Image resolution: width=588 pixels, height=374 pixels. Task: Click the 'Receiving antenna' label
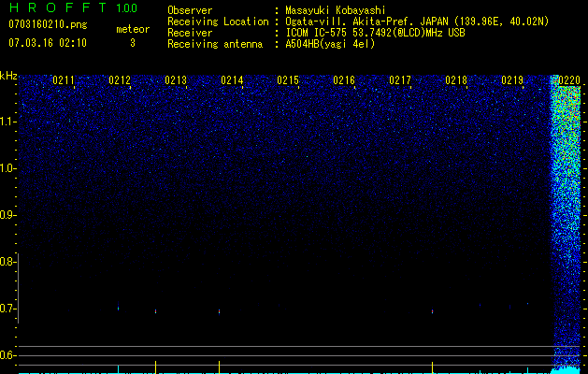(x=215, y=44)
